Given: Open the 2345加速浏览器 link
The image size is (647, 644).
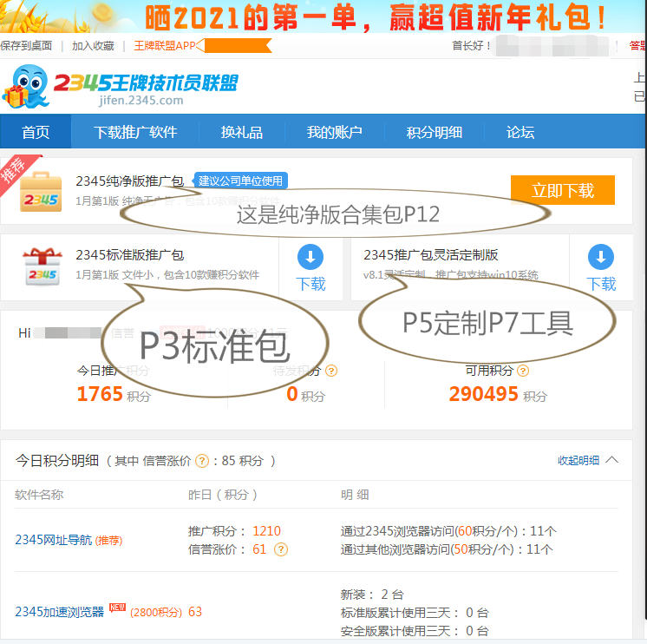Looking at the screenshot, I should click(x=60, y=611).
